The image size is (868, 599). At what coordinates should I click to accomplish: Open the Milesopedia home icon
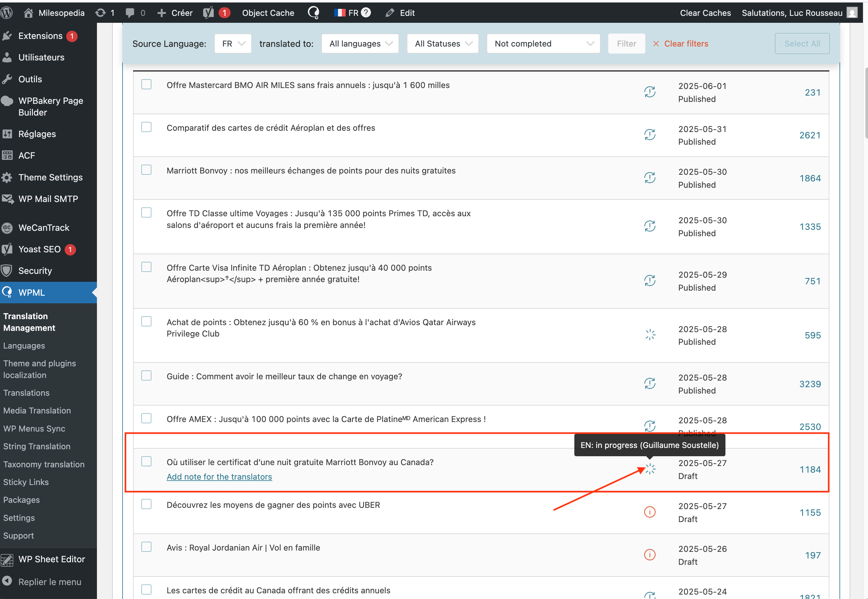coord(29,13)
